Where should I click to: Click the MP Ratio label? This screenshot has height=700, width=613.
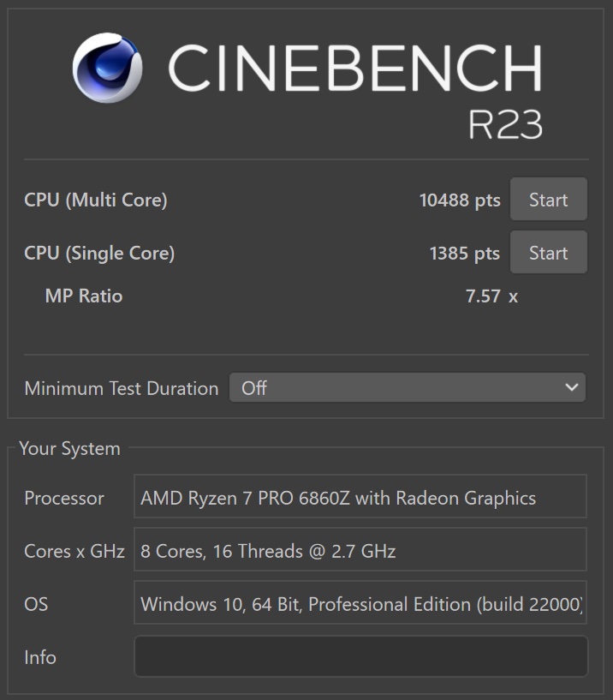pyautogui.click(x=84, y=296)
